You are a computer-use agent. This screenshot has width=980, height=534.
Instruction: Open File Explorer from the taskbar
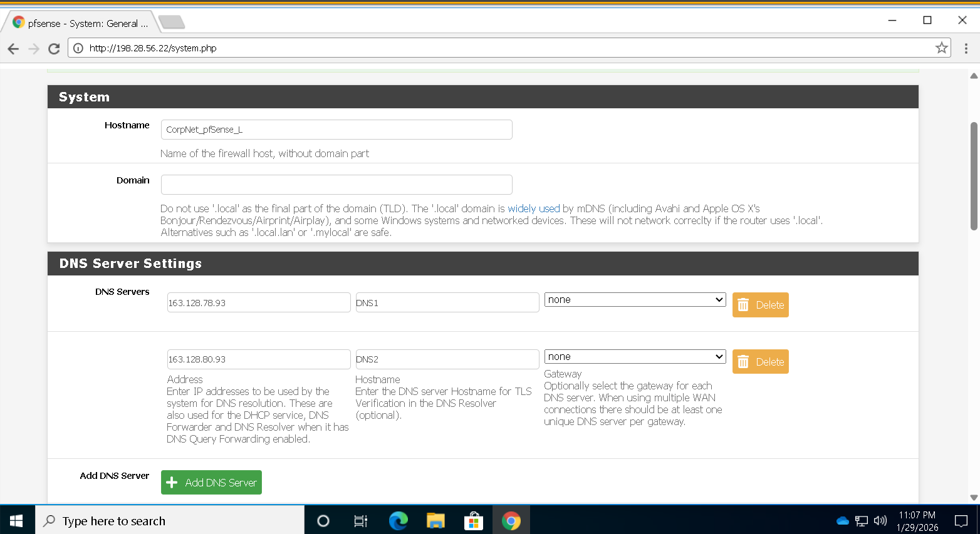point(435,520)
